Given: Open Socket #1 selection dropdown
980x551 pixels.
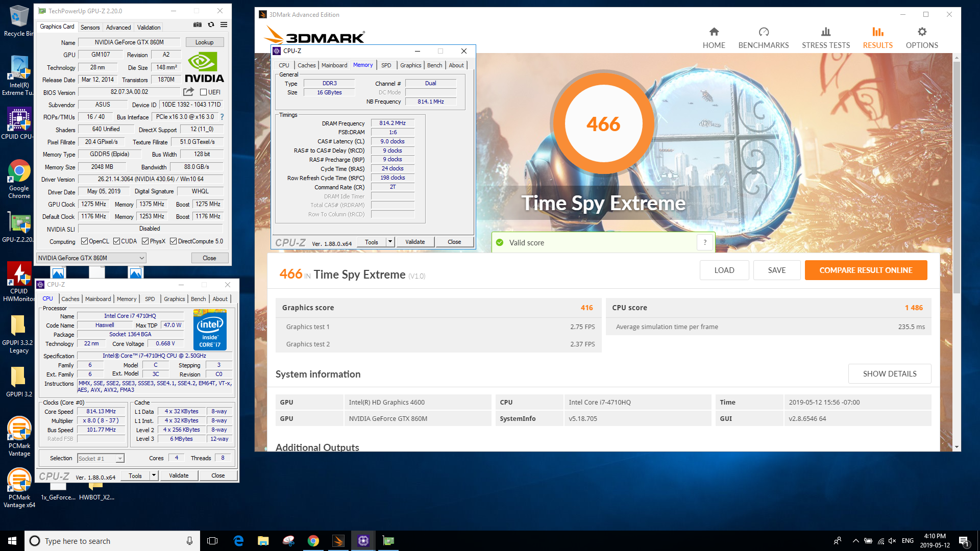Looking at the screenshot, I should click(x=101, y=459).
